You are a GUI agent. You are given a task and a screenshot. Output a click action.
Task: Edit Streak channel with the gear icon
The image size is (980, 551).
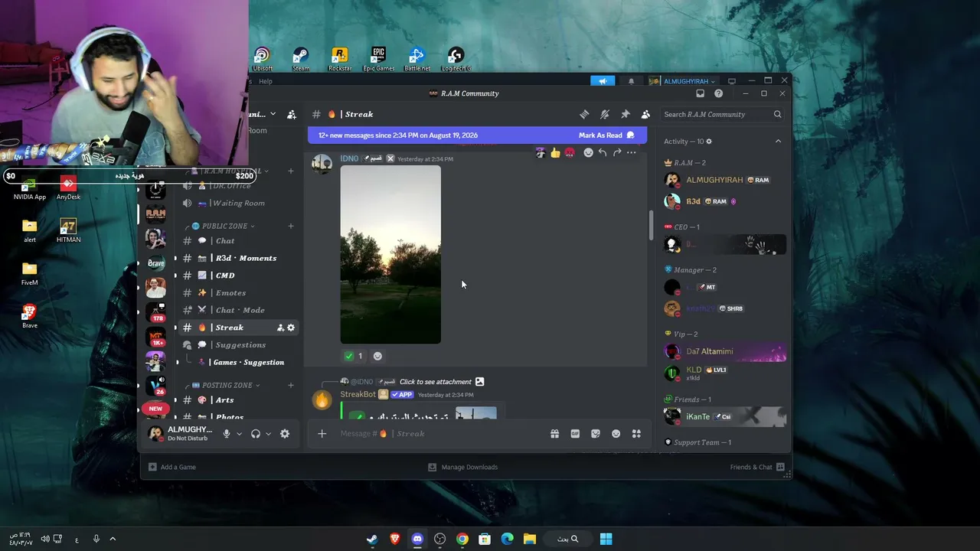(291, 328)
